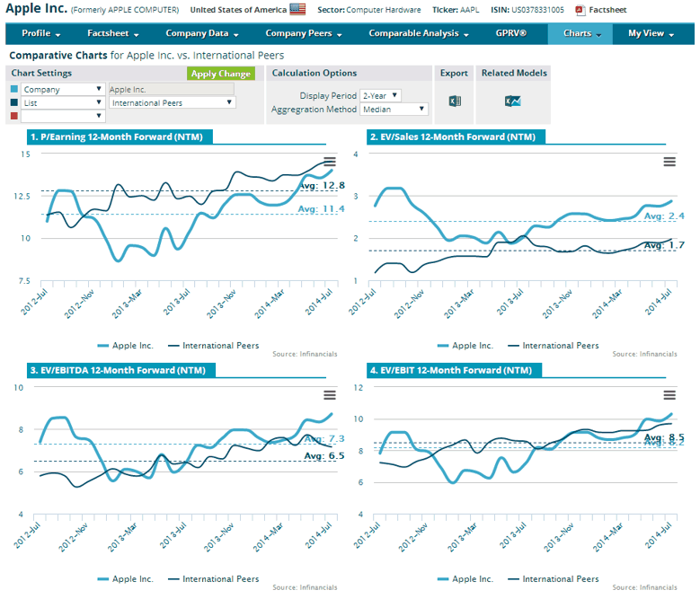
Task: Open the EV/EBIT chart hamburger menu
Action: coord(669,395)
